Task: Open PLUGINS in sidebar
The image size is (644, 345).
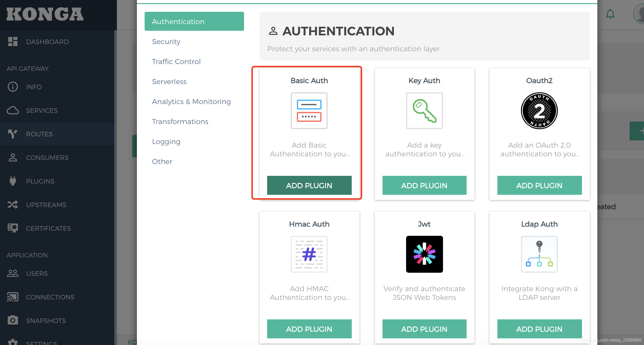Action: pos(57,181)
